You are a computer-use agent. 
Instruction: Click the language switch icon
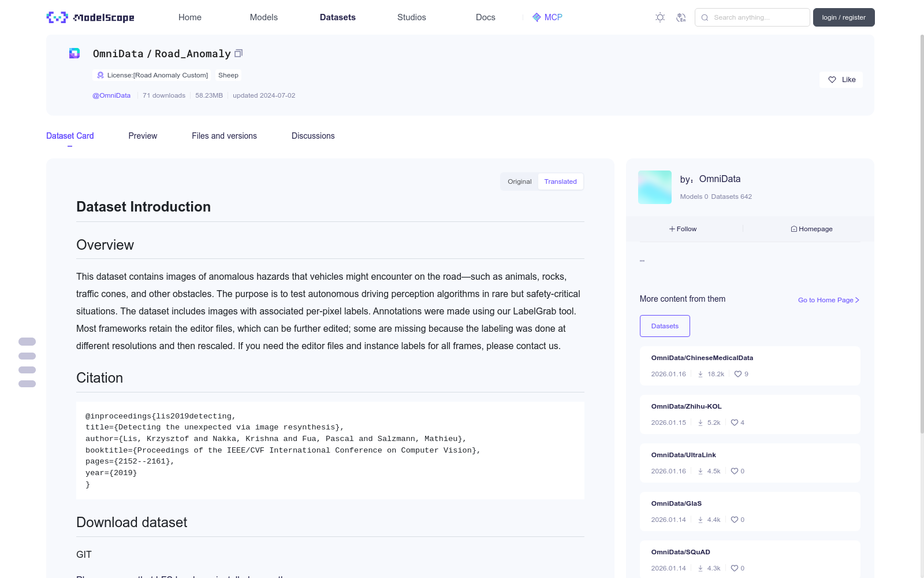click(x=681, y=17)
